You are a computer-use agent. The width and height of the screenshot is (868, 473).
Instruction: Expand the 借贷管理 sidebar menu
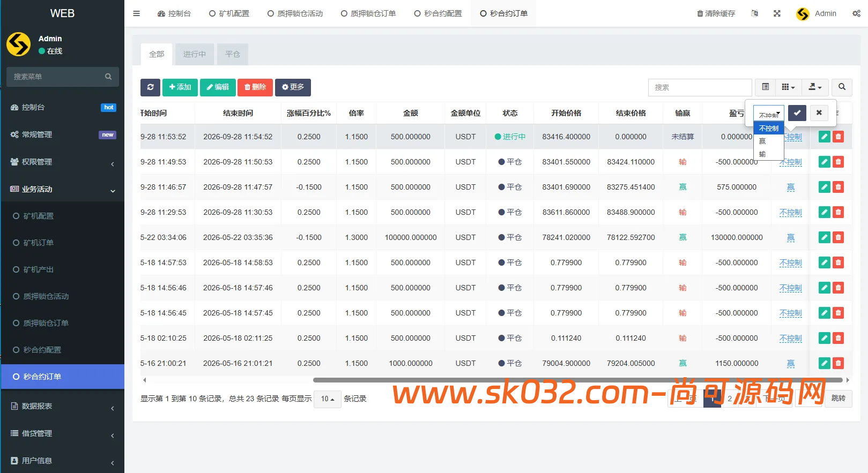[63, 433]
